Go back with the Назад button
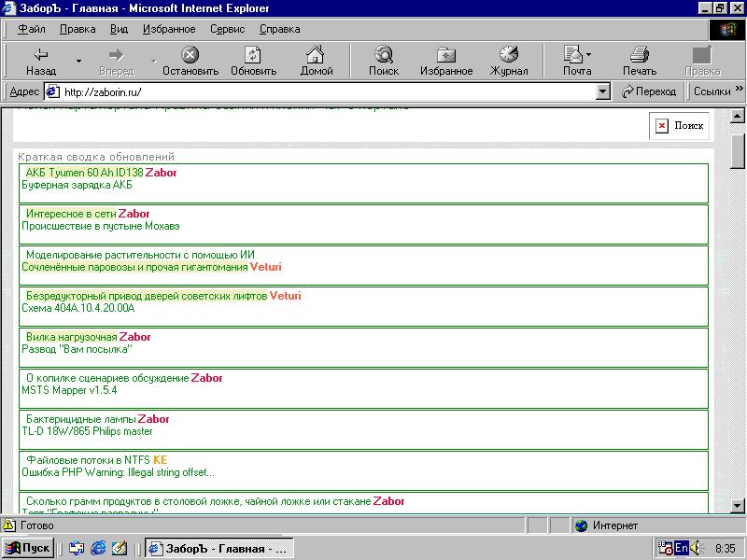The height and width of the screenshot is (560, 747). pos(41,62)
